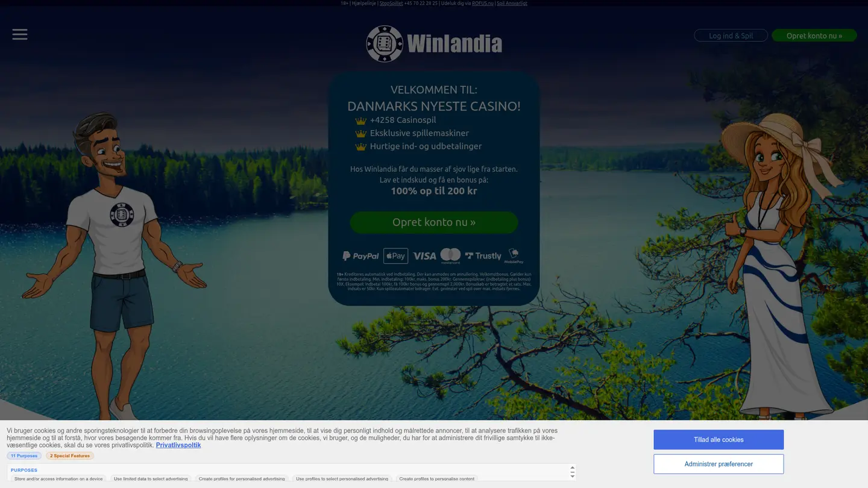Select the 2 Special Features tag

point(70,456)
